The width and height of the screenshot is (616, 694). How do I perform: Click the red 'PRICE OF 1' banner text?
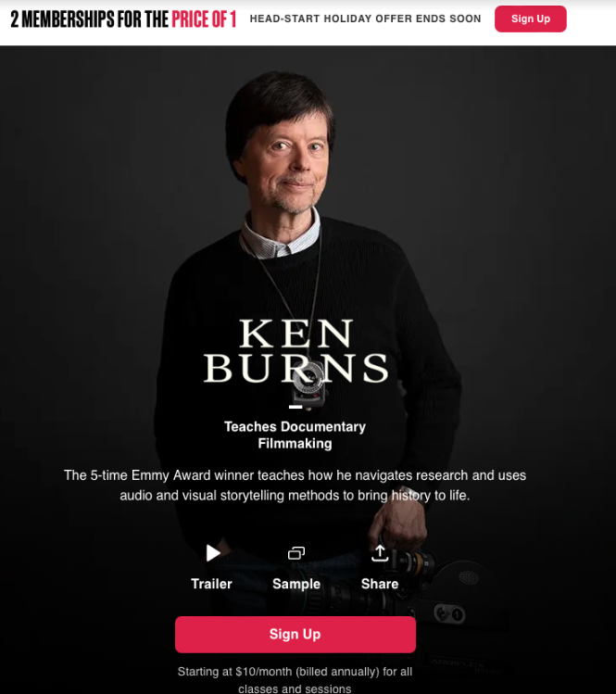[204, 19]
